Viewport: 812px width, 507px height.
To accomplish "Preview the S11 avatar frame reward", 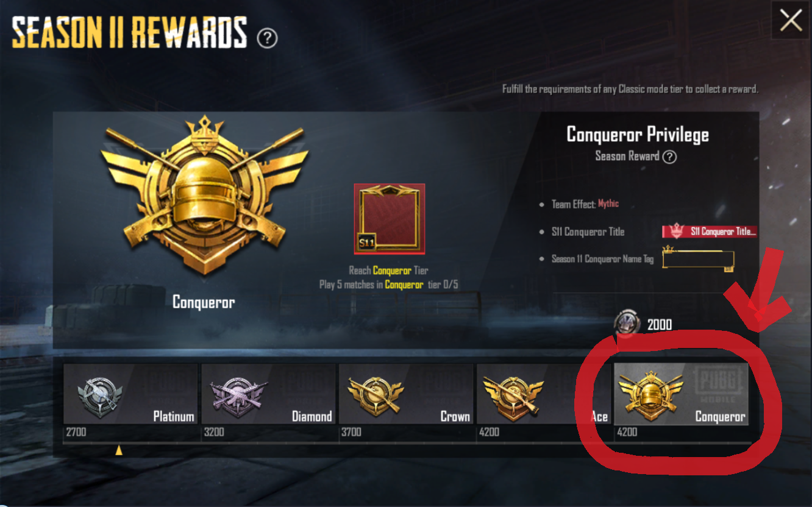I will (x=390, y=219).
